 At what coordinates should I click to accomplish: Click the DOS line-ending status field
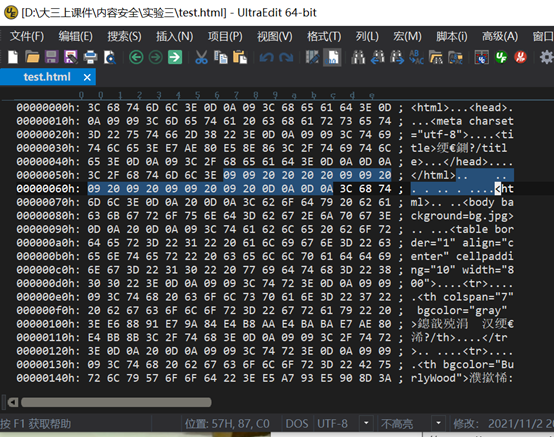coord(297,423)
